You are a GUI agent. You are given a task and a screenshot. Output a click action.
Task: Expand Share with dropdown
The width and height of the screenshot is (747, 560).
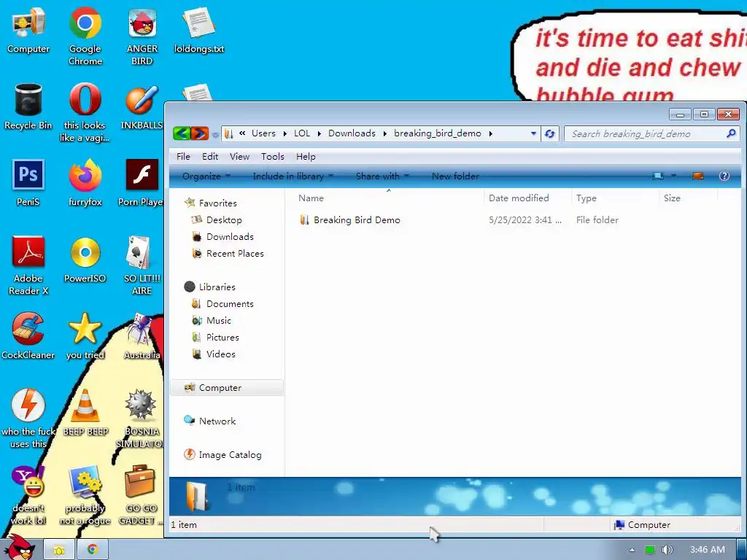(382, 176)
